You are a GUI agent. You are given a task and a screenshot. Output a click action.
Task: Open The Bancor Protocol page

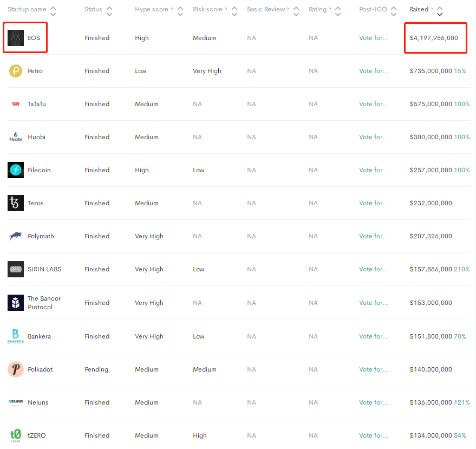point(44,303)
